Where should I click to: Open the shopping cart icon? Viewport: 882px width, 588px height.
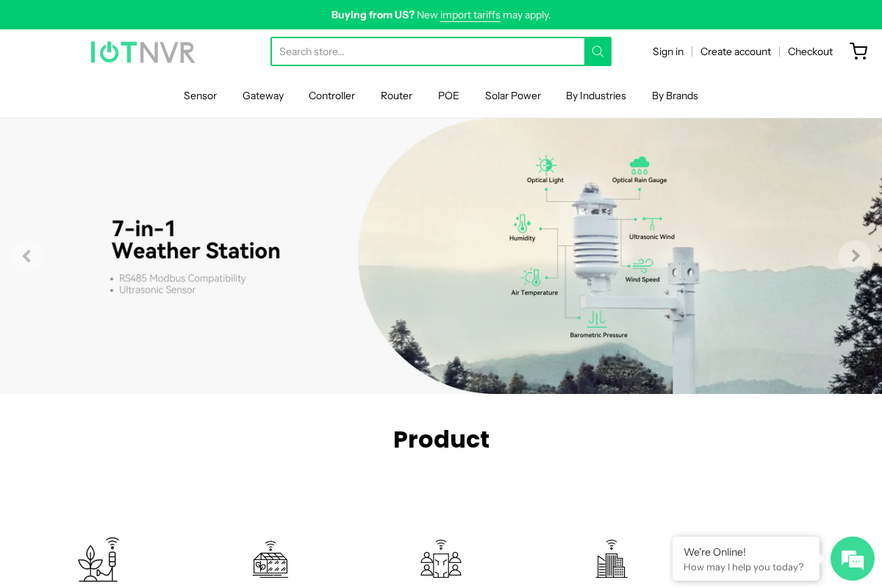click(858, 51)
